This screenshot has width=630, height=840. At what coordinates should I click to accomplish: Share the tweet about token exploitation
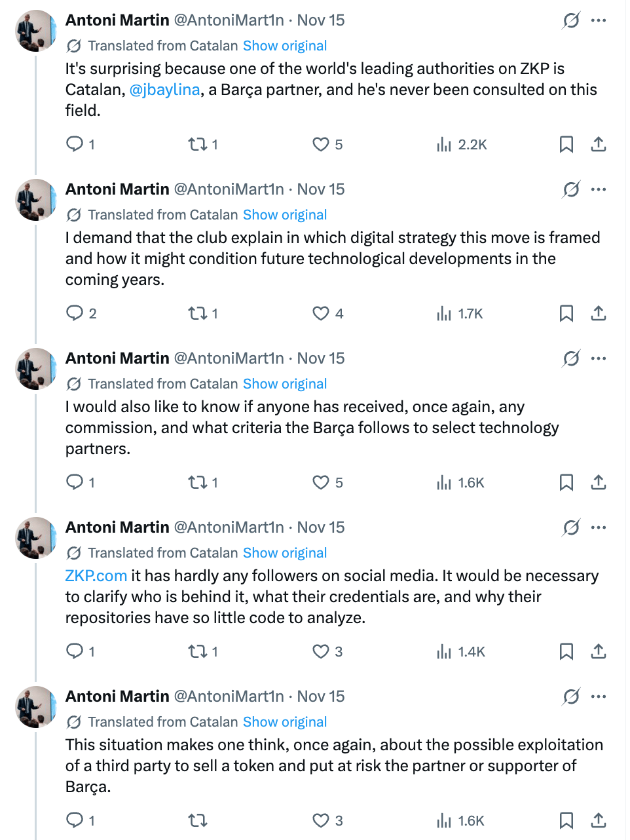[599, 820]
